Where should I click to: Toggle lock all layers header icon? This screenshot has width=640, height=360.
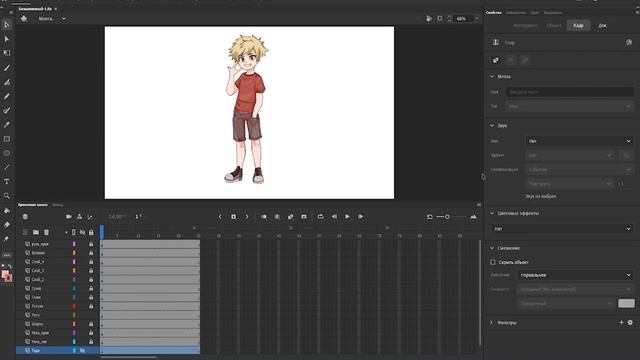click(x=91, y=232)
